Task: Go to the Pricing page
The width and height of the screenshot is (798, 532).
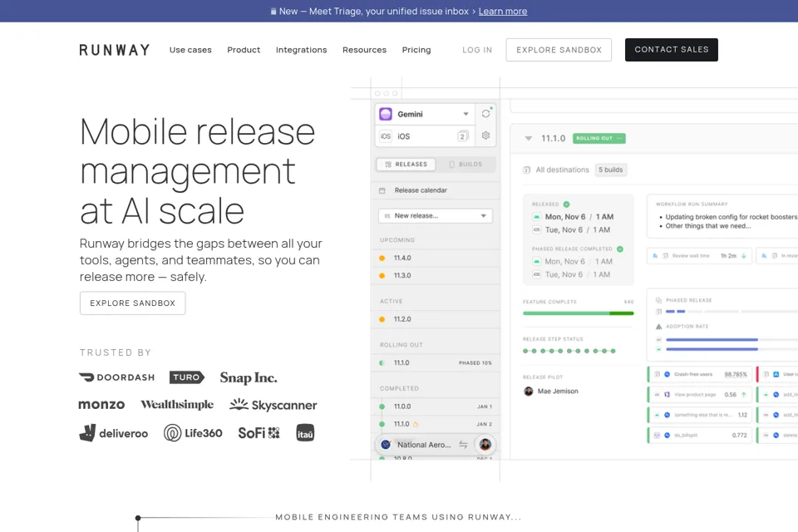Action: pyautogui.click(x=416, y=50)
